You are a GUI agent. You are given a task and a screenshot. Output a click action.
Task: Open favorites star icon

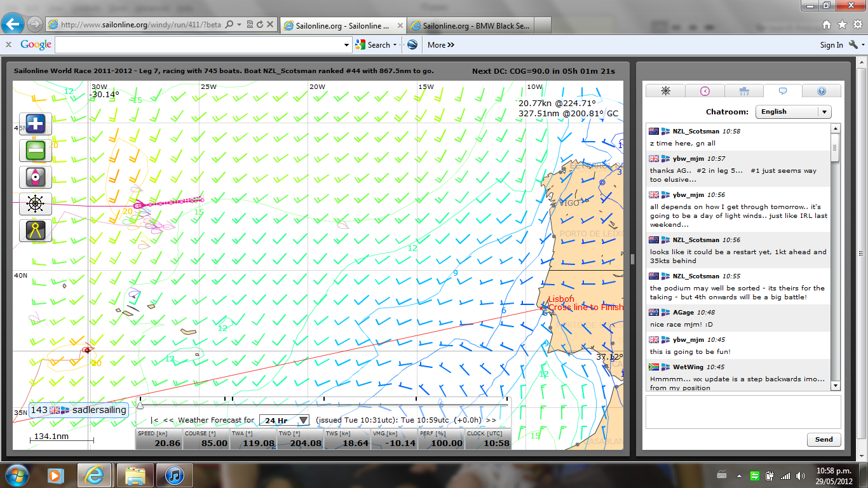tap(842, 25)
